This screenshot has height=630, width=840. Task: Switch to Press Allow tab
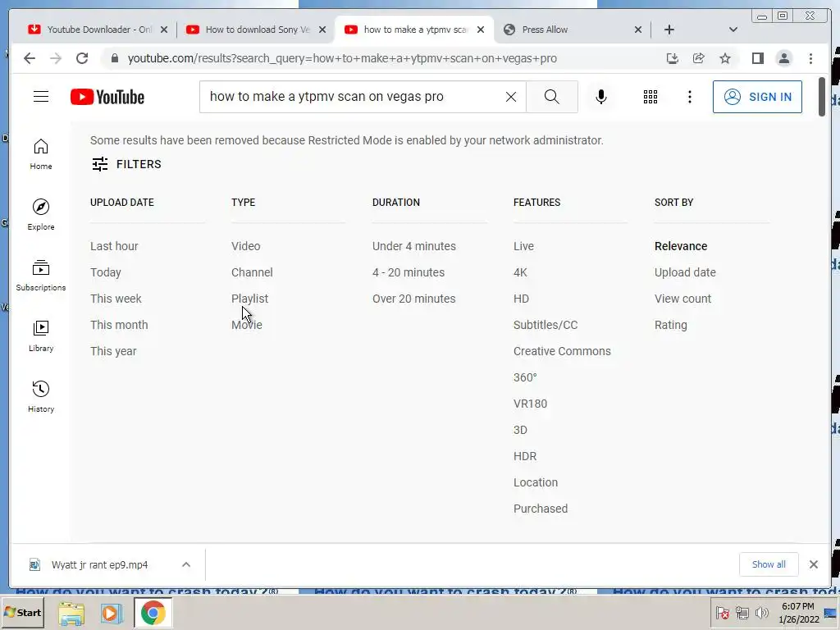(568, 30)
